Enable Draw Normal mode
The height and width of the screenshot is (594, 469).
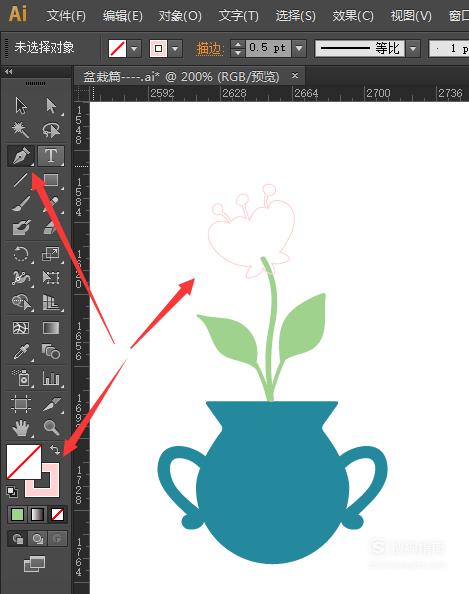17,538
